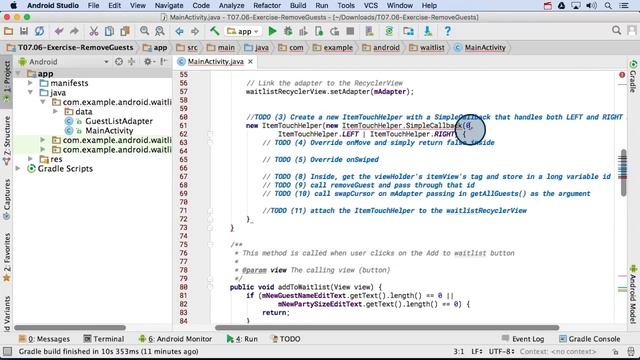Screen dimensions: 640x360
Task: Click the scroll-from-source target icon
Action: point(119,62)
